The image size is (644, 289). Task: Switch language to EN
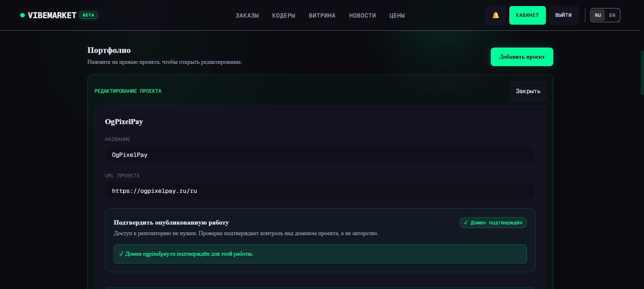pos(612,15)
